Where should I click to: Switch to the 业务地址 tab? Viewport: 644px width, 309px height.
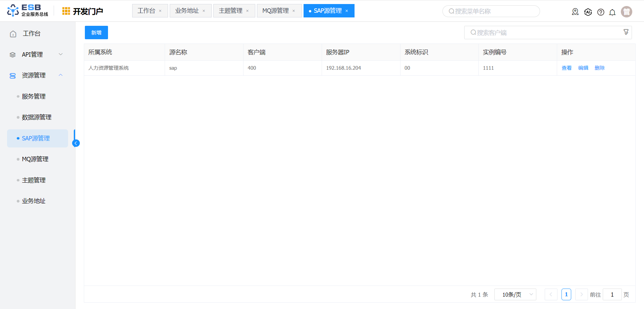pyautogui.click(x=187, y=11)
